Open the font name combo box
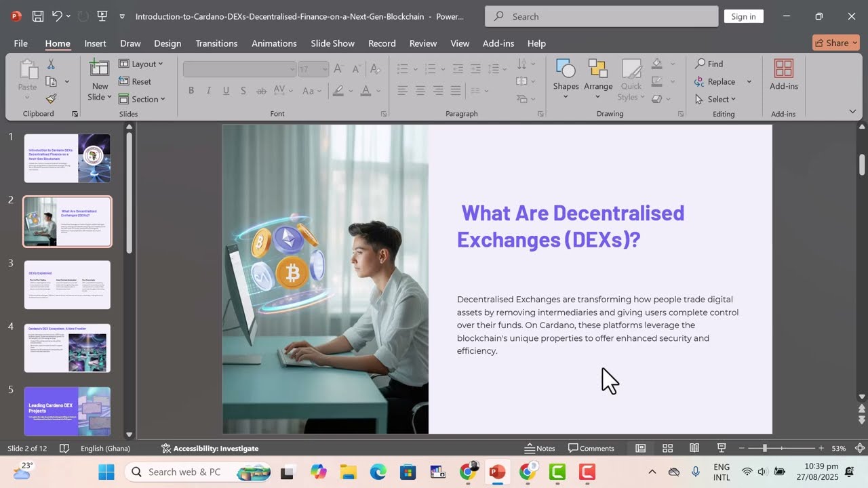Viewport: 868px width, 488px height. point(239,69)
